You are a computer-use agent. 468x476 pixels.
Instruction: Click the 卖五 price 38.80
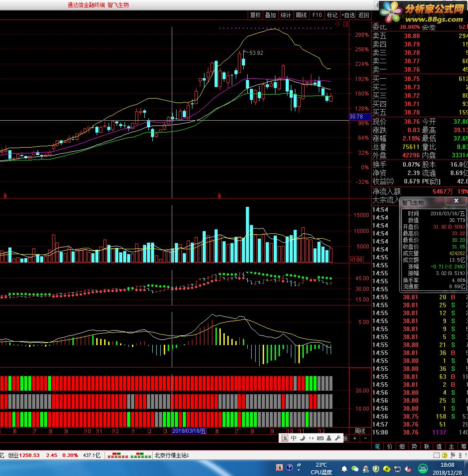coord(412,36)
